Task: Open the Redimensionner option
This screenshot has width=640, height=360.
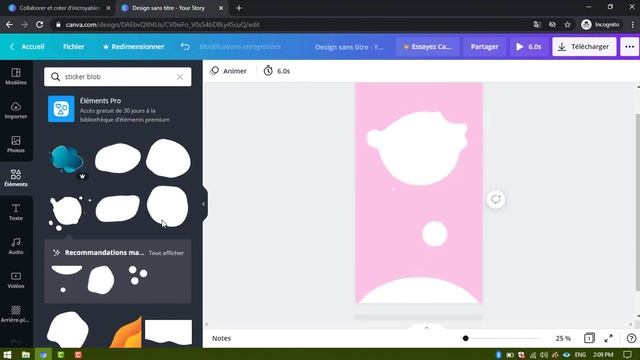Action: point(133,47)
